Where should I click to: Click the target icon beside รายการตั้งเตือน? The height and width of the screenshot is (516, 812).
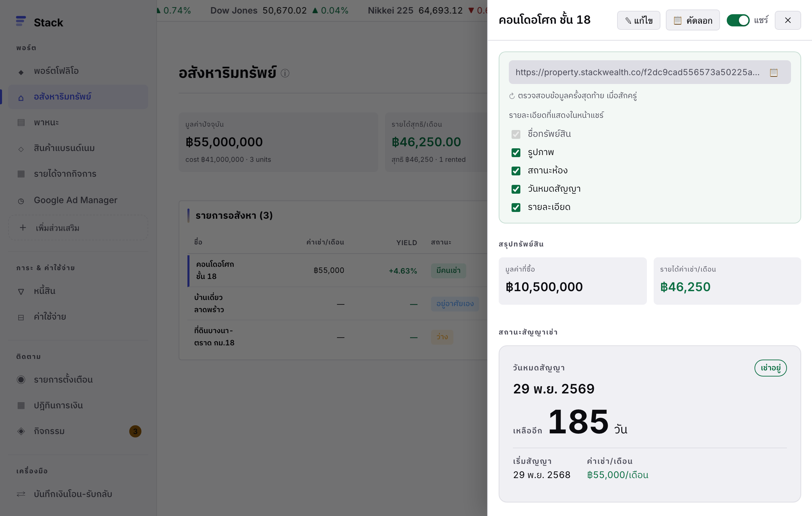[21, 380]
